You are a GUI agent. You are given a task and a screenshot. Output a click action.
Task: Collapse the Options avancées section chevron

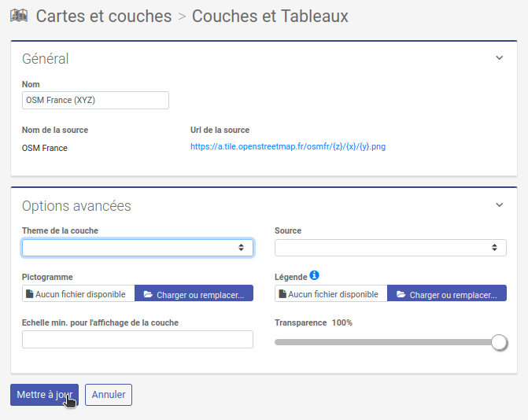tap(499, 205)
